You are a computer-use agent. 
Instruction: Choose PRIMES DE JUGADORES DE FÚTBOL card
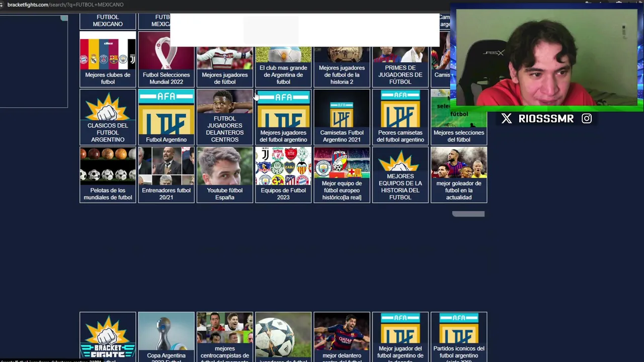tap(400, 67)
